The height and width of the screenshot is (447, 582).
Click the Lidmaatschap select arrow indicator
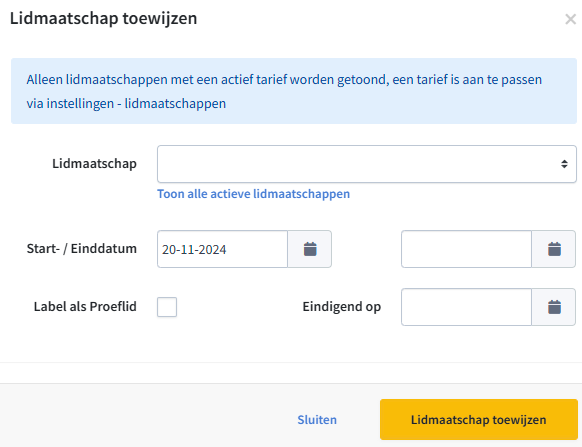pyautogui.click(x=564, y=164)
